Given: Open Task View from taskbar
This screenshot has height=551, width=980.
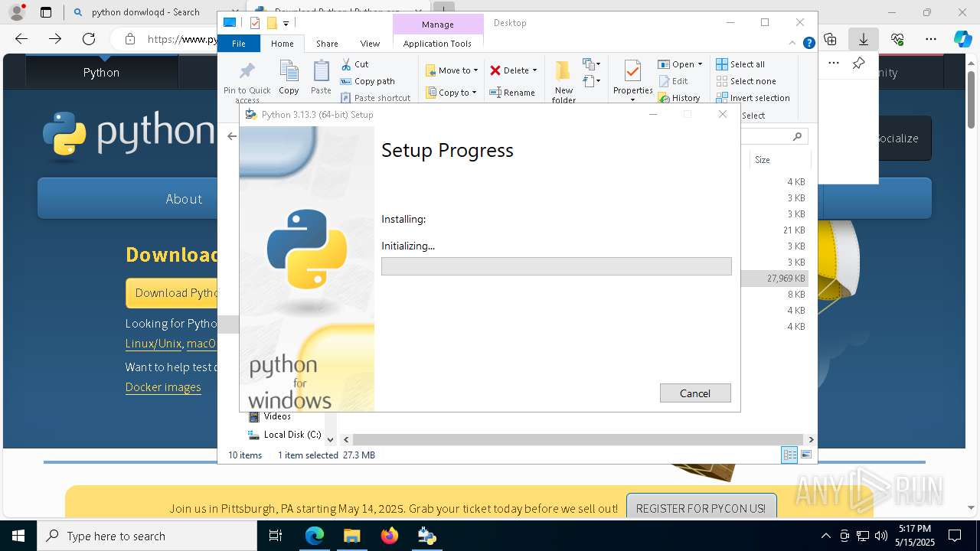Looking at the screenshot, I should click(276, 536).
